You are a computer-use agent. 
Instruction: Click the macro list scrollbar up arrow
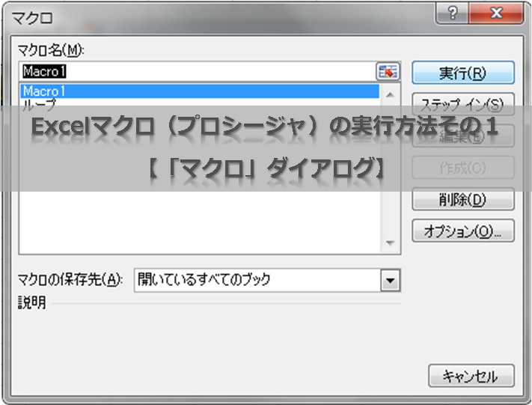390,93
